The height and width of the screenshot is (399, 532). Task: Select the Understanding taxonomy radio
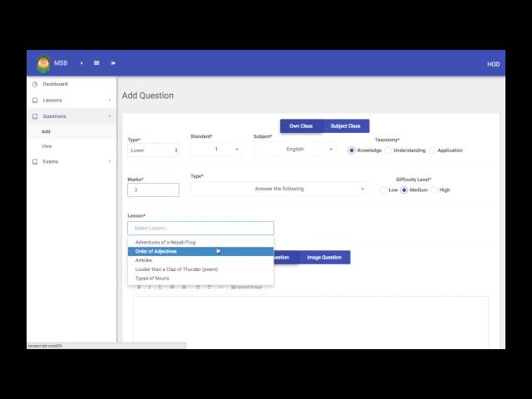(388, 150)
